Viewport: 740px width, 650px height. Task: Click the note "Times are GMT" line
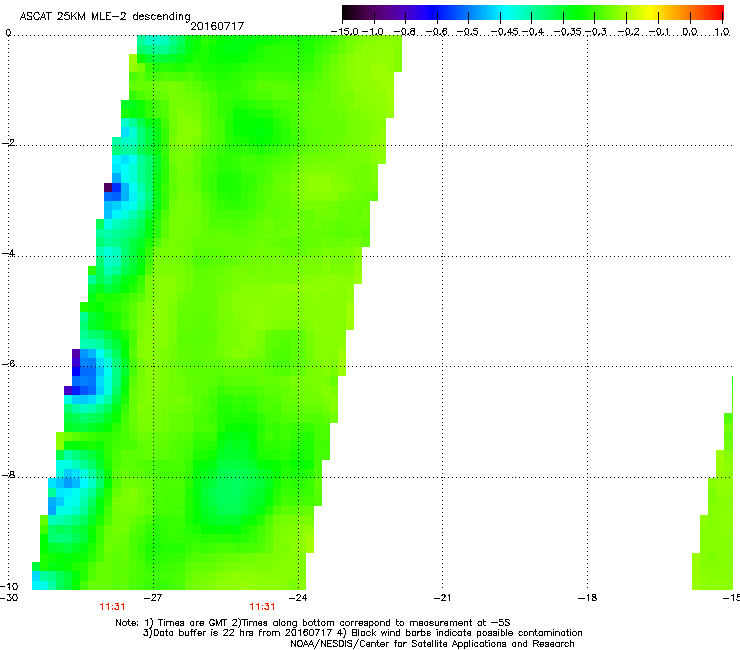coord(313,623)
